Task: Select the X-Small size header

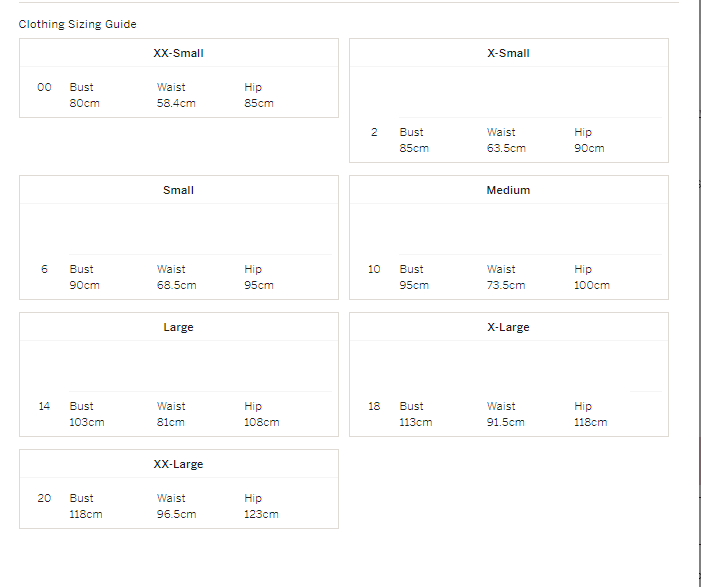Action: 508,53
